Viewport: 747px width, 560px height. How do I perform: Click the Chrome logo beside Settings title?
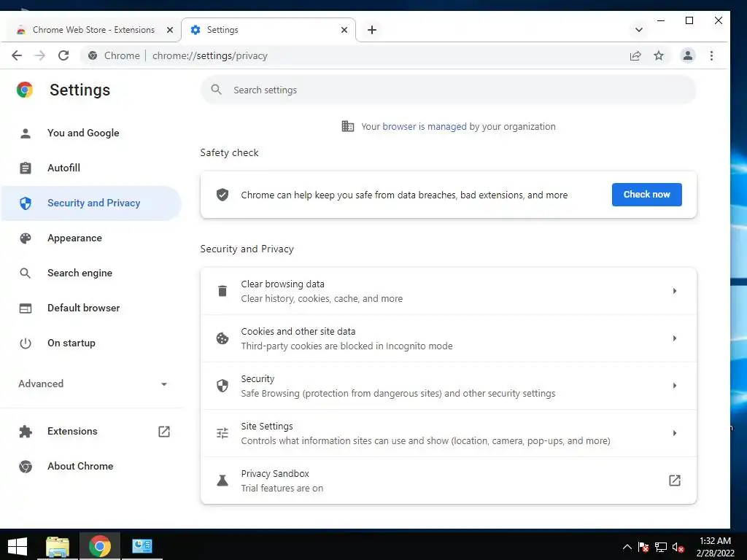pyautogui.click(x=25, y=90)
